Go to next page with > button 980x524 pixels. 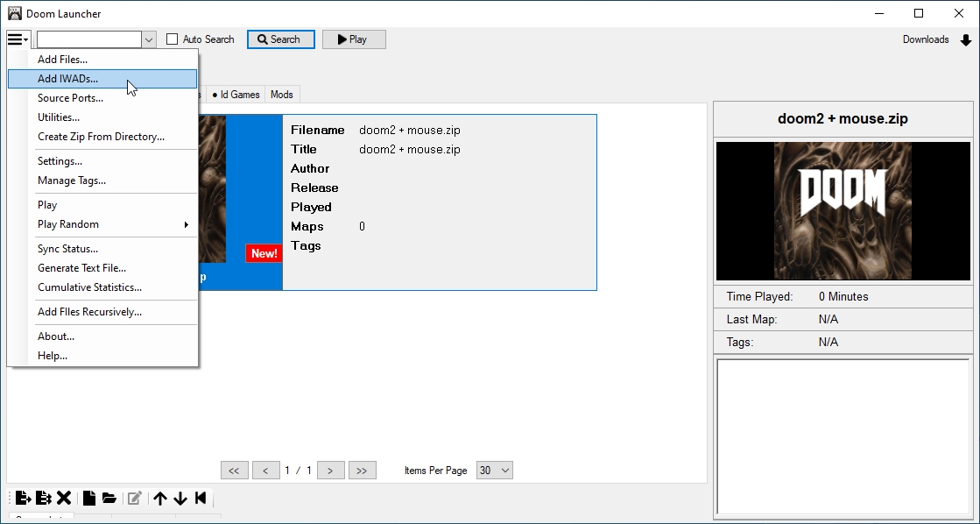[331, 471]
